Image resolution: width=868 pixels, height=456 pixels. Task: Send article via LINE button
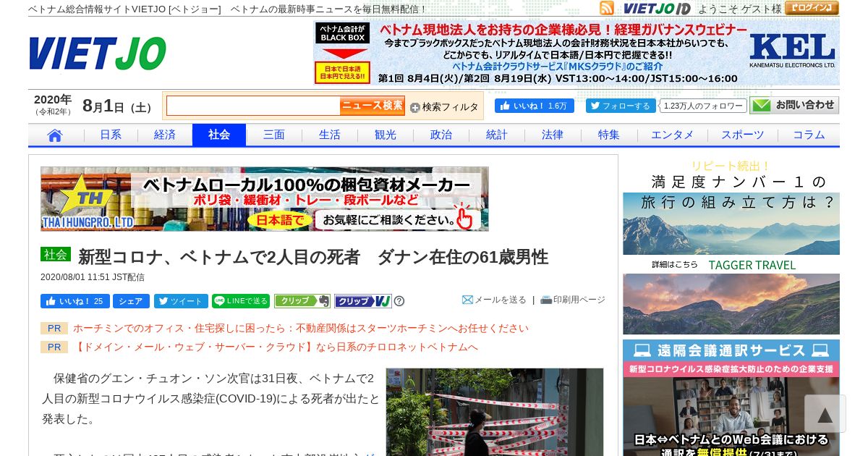click(x=241, y=301)
